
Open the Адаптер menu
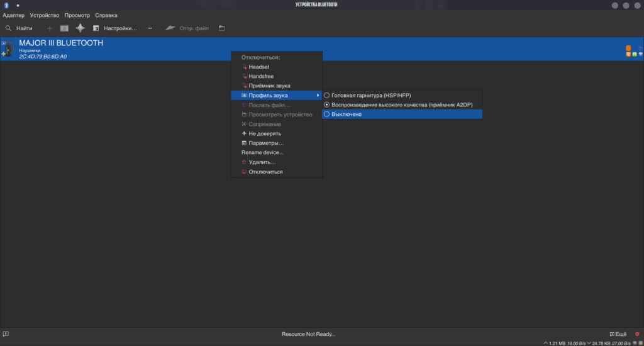[14, 15]
